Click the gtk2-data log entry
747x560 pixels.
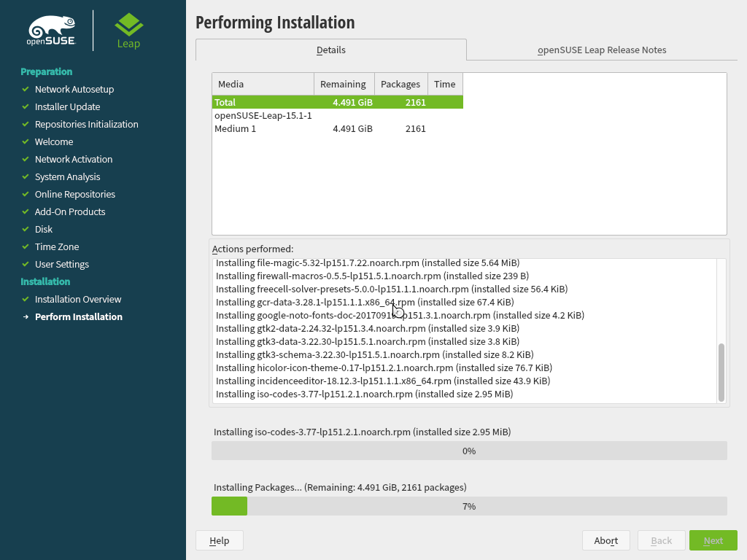click(x=368, y=329)
